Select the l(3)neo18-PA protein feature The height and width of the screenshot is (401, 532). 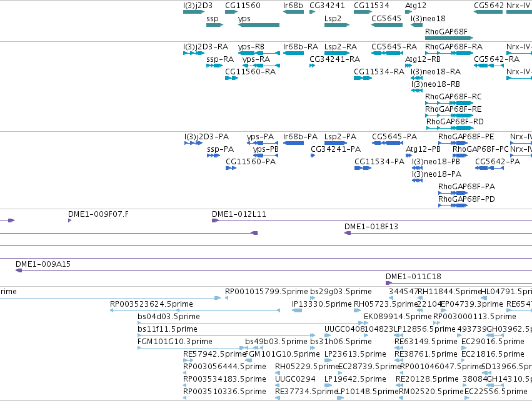click(x=417, y=181)
